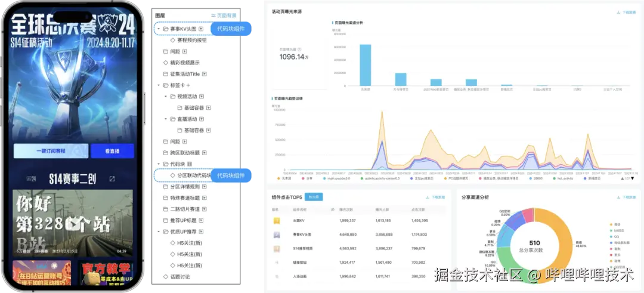The image size is (644, 293).
Task: Open the 热力图 heatmap button
Action: click(314, 198)
